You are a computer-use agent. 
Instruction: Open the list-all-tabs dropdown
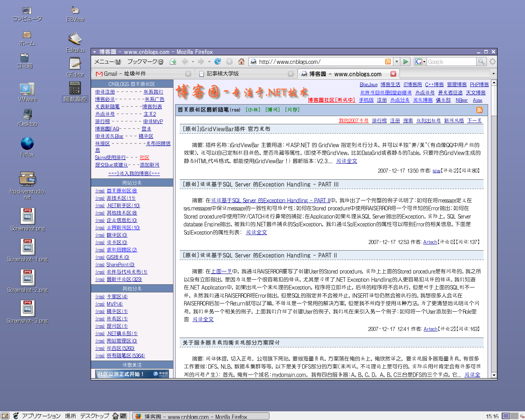tap(493, 74)
